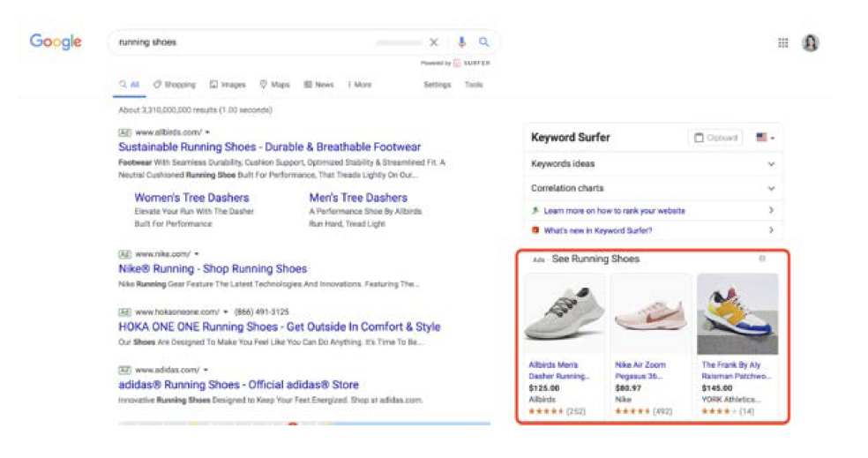Click the colorful YORK Athletics shoe image
The height and width of the screenshot is (458, 868).
(x=737, y=314)
